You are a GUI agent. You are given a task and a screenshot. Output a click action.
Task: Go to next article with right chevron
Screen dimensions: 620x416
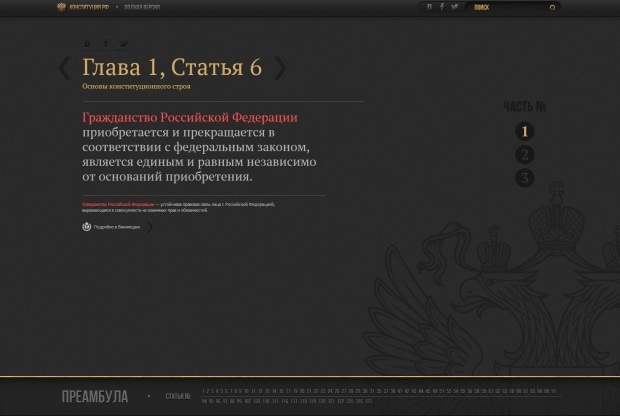pos(280,68)
